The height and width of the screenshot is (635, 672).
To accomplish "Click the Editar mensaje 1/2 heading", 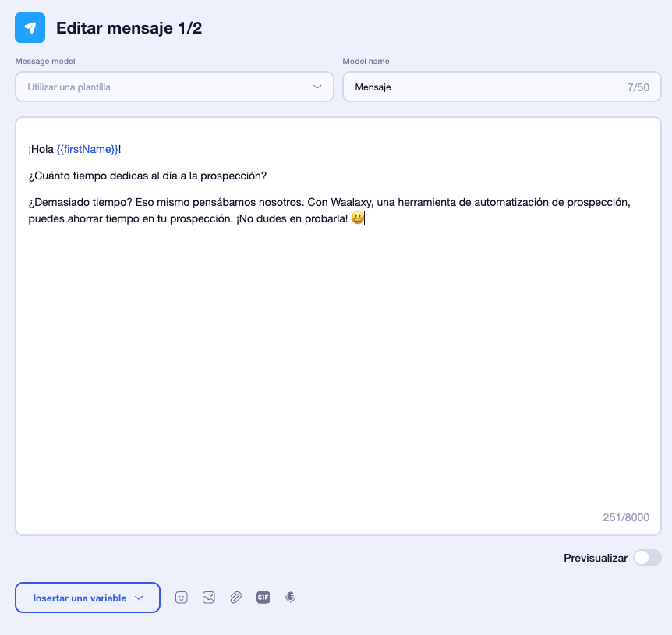I will [x=129, y=29].
